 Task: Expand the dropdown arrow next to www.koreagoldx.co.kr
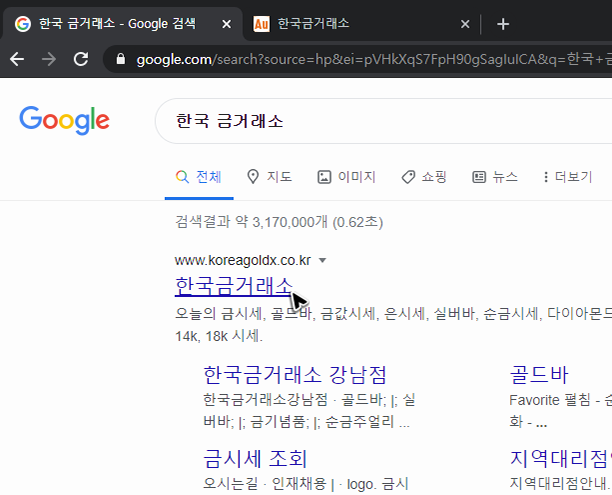coord(322,260)
